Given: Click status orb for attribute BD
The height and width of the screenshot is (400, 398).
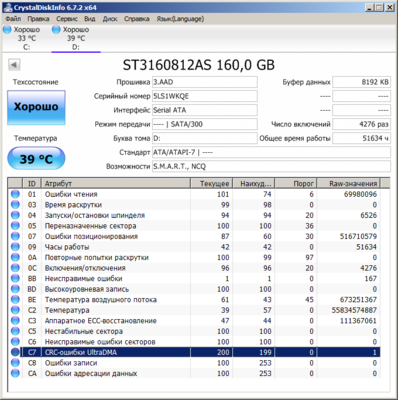Looking at the screenshot, I should pyautogui.click(x=15, y=289).
